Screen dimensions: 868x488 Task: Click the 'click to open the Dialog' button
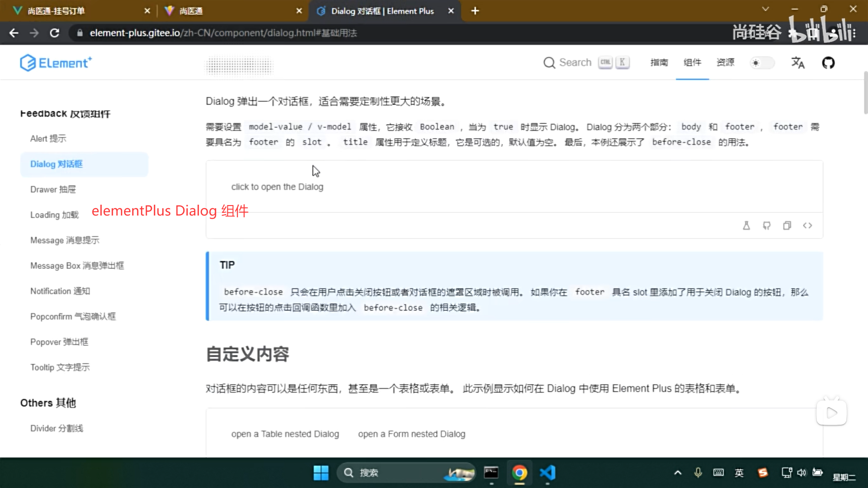(x=277, y=187)
